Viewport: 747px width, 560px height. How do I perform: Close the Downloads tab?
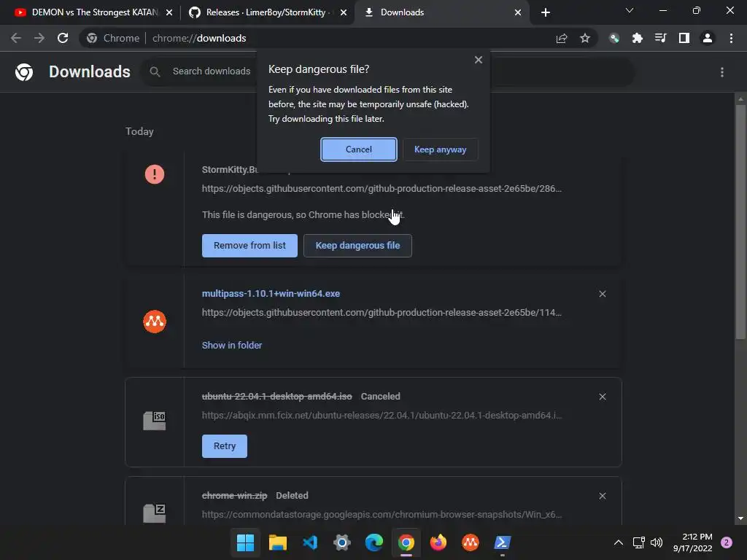[x=518, y=12]
